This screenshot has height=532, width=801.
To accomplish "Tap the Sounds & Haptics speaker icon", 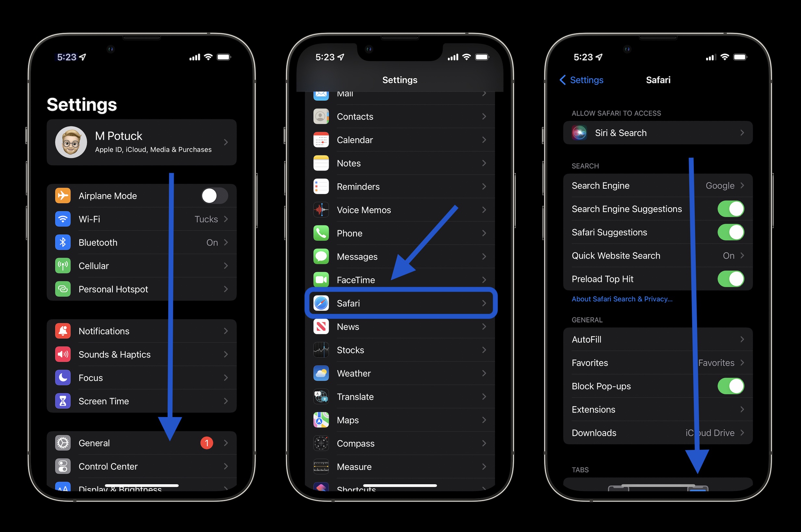I will (64, 354).
